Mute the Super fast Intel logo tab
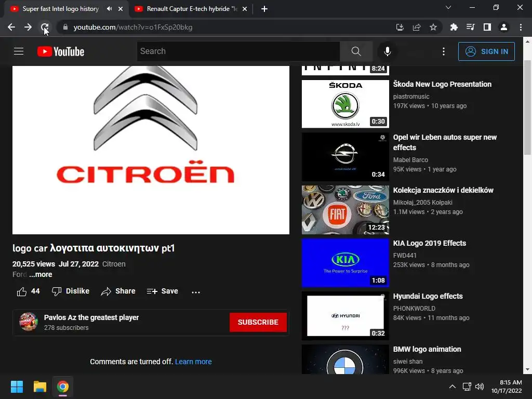 [109, 9]
